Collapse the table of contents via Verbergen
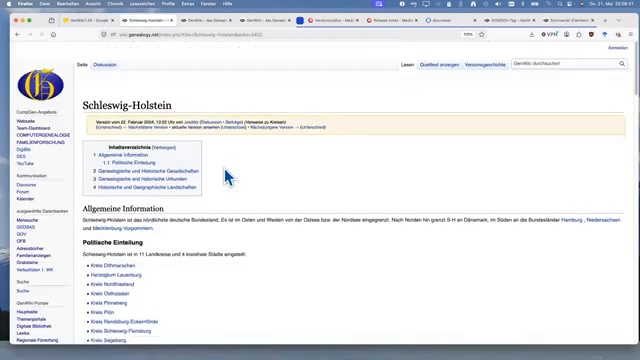 164,148
